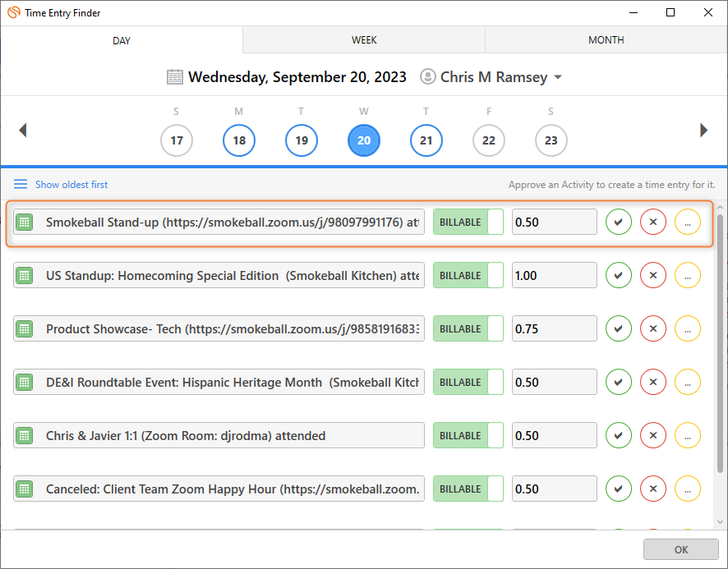Switch to the MONTH tab
Viewport: 728px width, 569px height.
click(x=606, y=40)
